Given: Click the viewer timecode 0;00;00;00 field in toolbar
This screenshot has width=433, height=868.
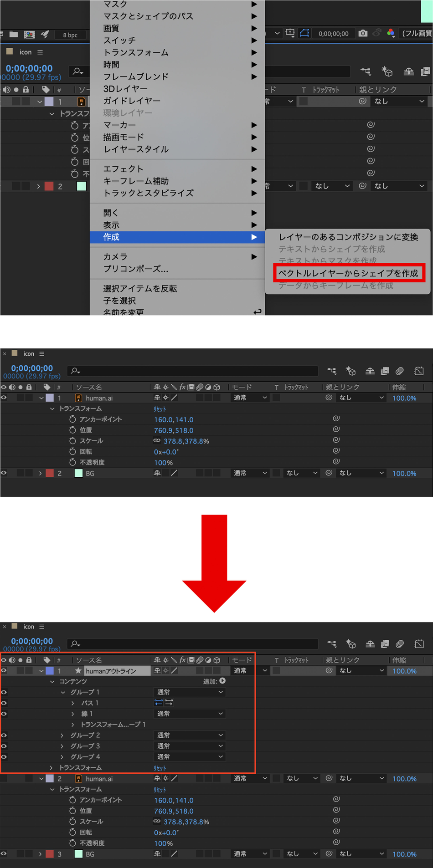Looking at the screenshot, I should [333, 34].
